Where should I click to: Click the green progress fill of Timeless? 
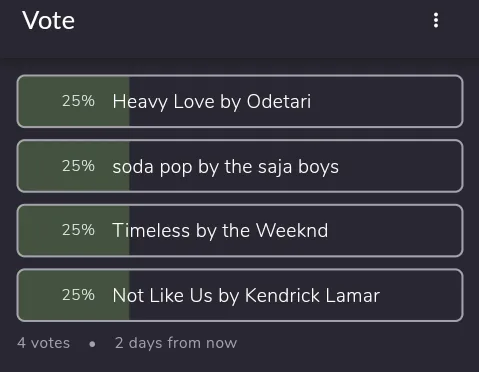point(74,231)
